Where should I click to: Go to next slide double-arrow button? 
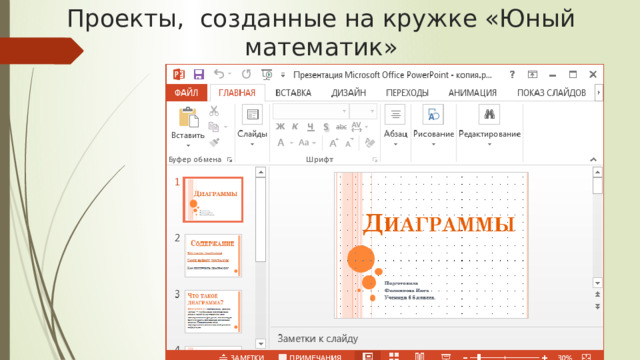[x=598, y=307]
